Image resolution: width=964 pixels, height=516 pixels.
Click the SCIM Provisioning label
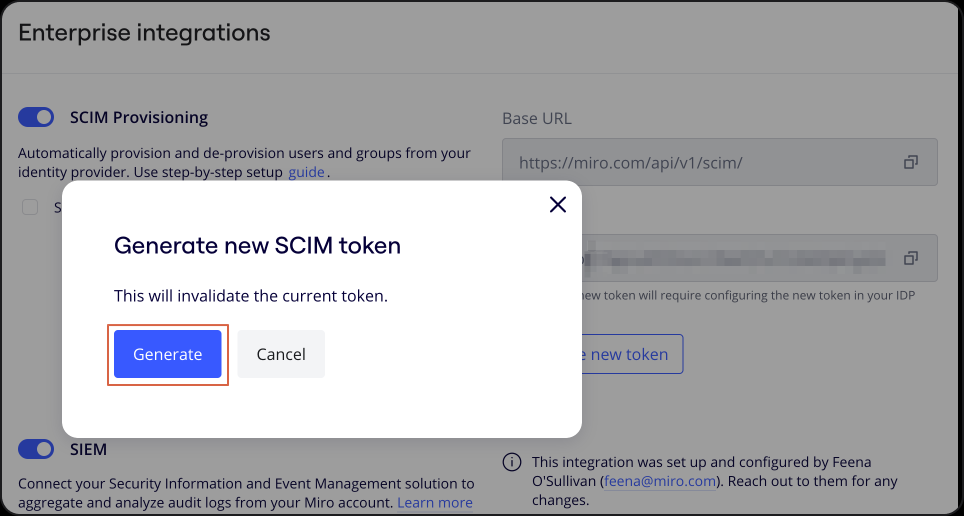139,117
